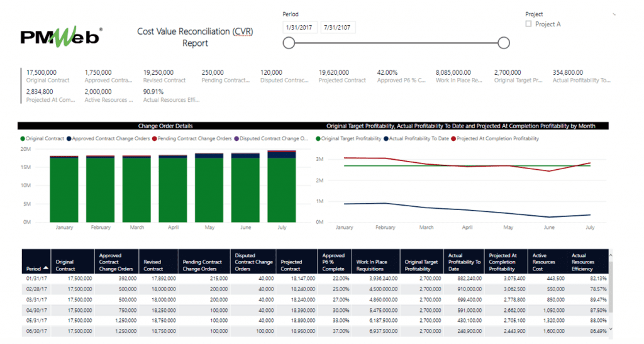This screenshot has width=644, height=344.
Task: Click the 17,500,000 Original Contract card
Action: (48, 76)
